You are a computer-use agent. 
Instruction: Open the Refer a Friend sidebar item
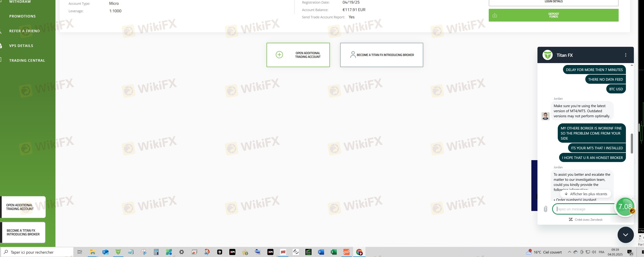point(25,31)
